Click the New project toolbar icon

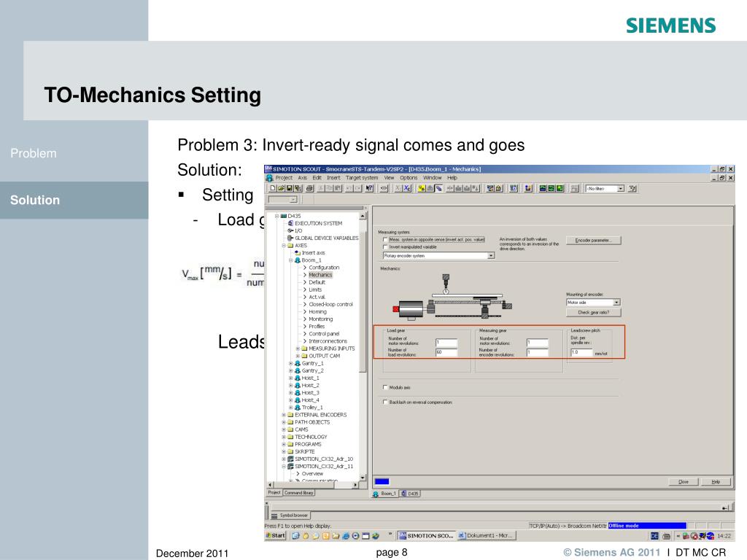(274, 189)
